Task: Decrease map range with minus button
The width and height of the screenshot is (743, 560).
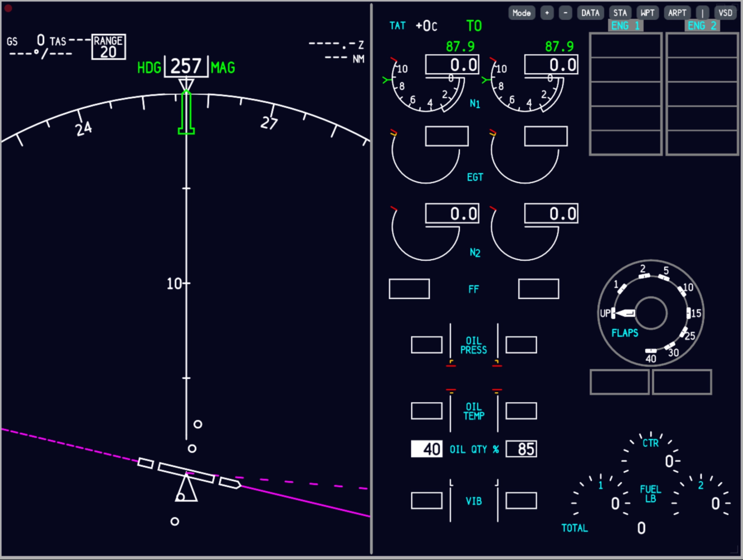Action: tap(565, 13)
